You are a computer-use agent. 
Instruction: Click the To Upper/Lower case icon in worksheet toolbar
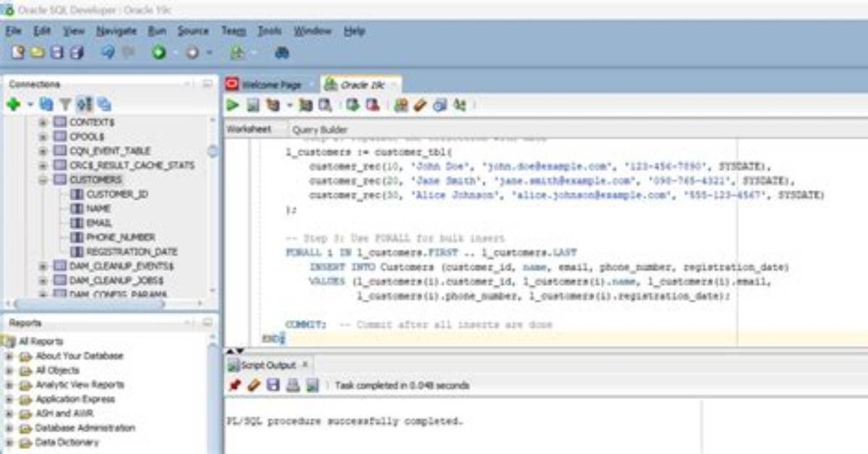(x=459, y=106)
